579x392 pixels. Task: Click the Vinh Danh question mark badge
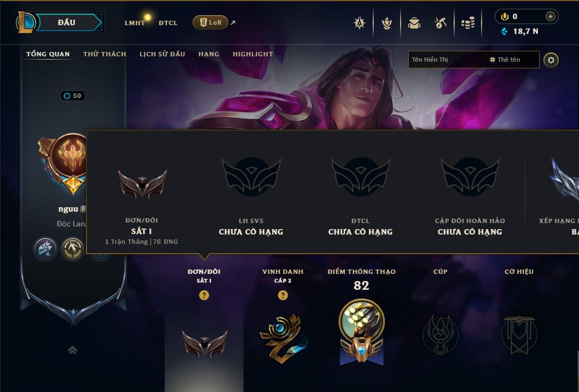tap(282, 295)
